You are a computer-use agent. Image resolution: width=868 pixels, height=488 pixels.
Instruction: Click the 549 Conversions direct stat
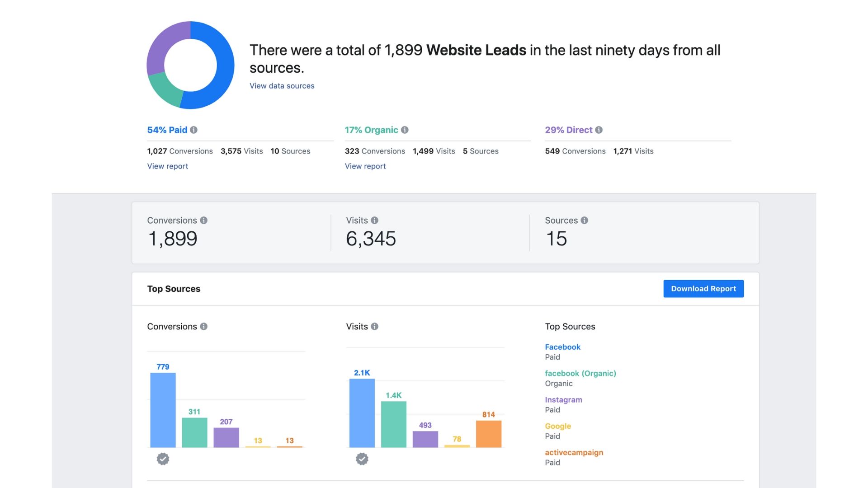575,151
